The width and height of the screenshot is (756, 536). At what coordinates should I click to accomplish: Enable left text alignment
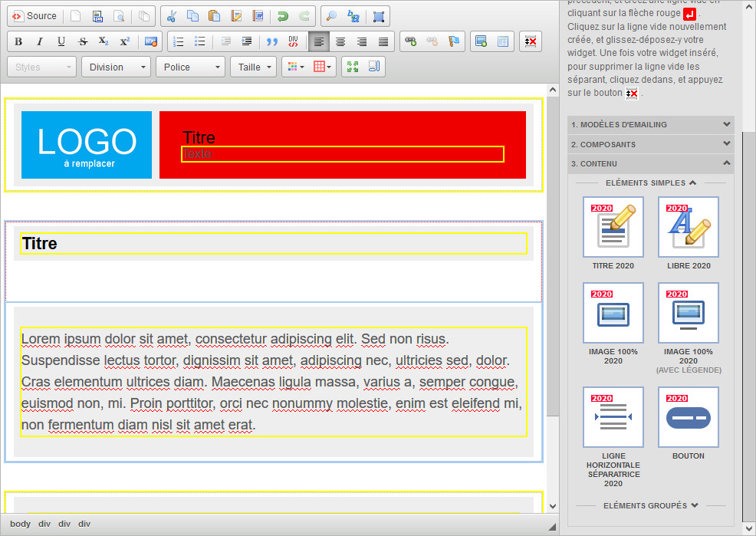coord(319,41)
